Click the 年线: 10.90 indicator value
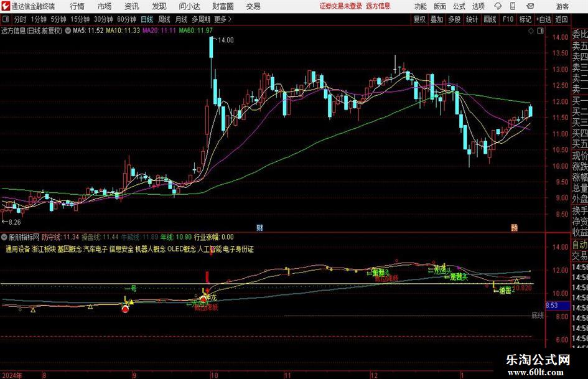This screenshot has width=588, height=379. click(176, 237)
